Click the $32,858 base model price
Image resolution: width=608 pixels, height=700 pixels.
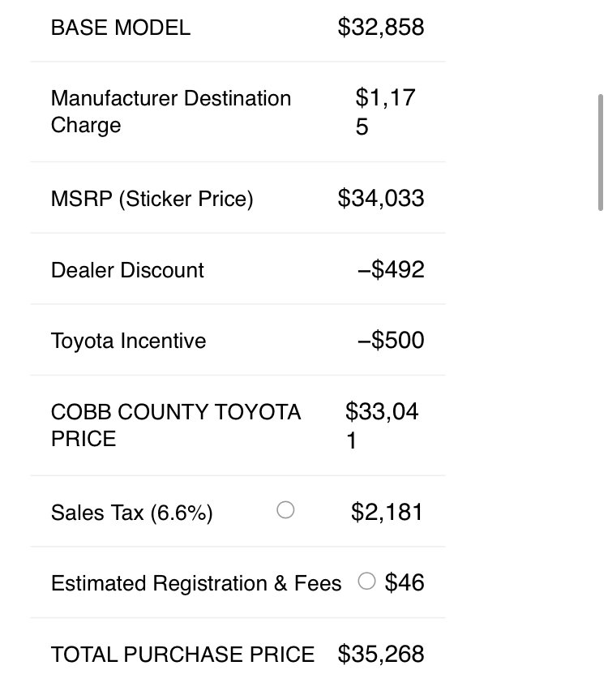point(381,28)
